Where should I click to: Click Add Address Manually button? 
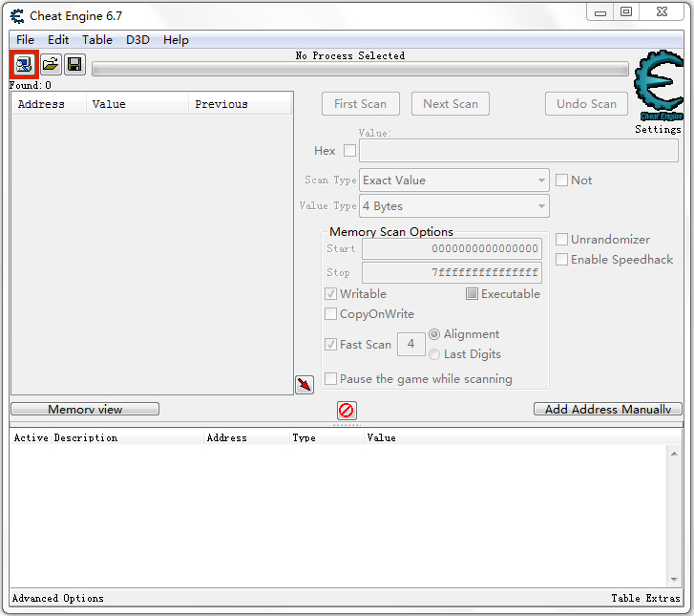click(x=607, y=409)
